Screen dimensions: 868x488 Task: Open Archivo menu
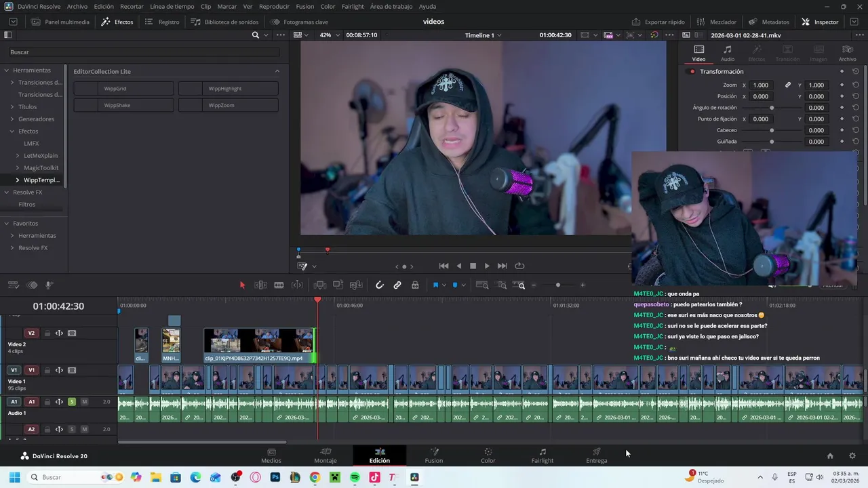pos(77,6)
